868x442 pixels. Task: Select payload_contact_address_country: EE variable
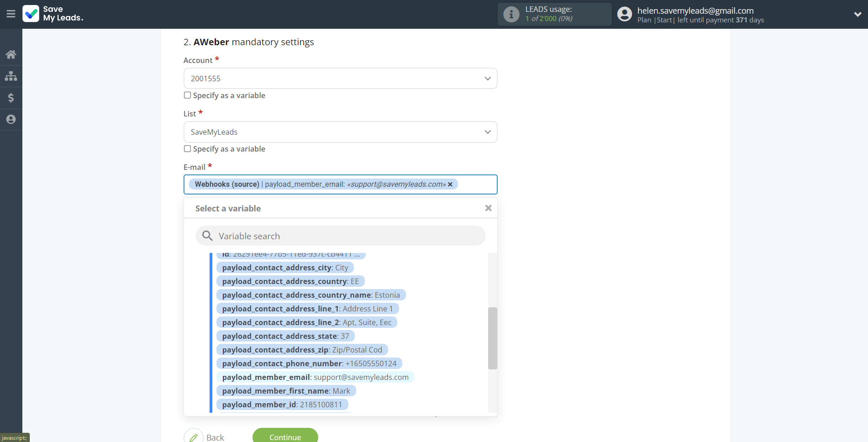(x=290, y=281)
